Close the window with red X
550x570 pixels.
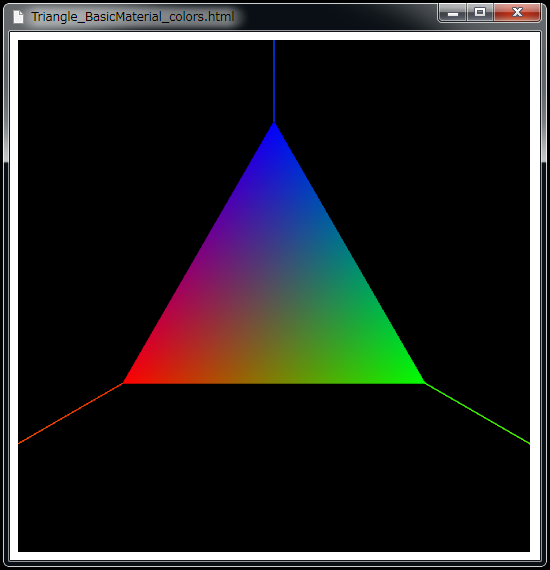pyautogui.click(x=517, y=13)
